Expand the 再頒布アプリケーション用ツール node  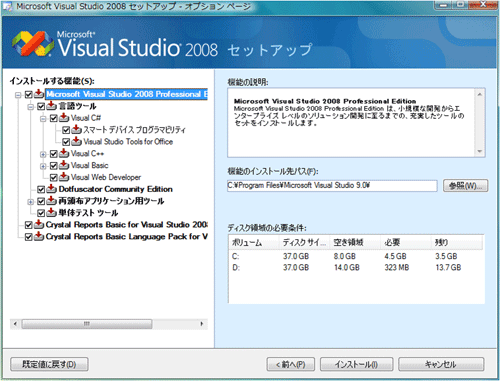point(31,202)
